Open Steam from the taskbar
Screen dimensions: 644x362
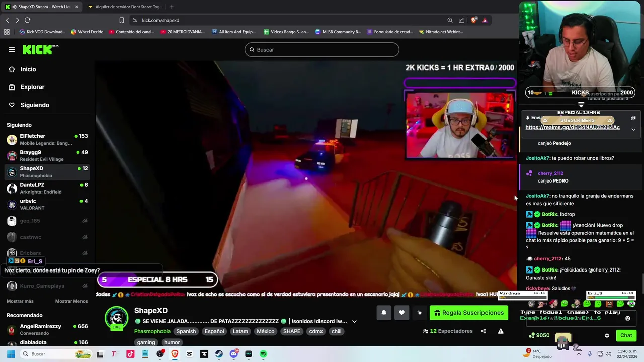coord(219,354)
